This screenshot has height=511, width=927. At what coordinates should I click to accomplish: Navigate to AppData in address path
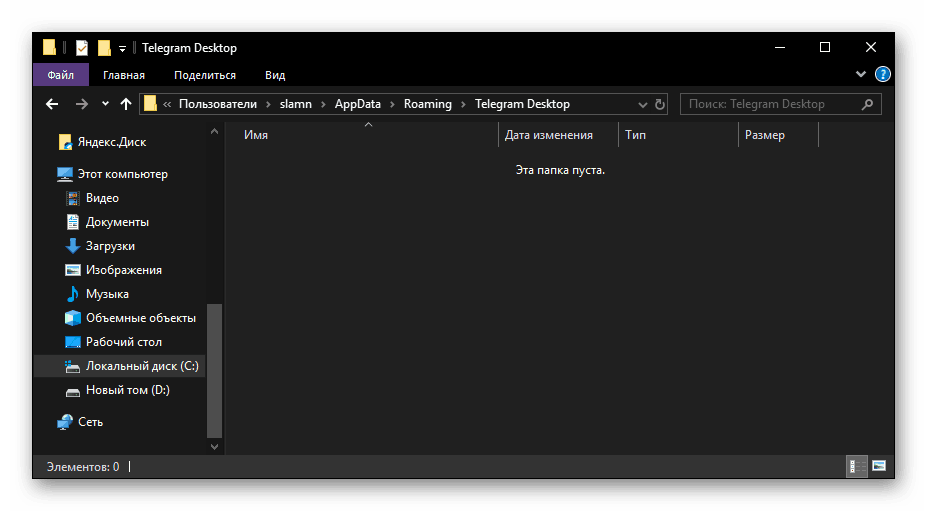(358, 104)
